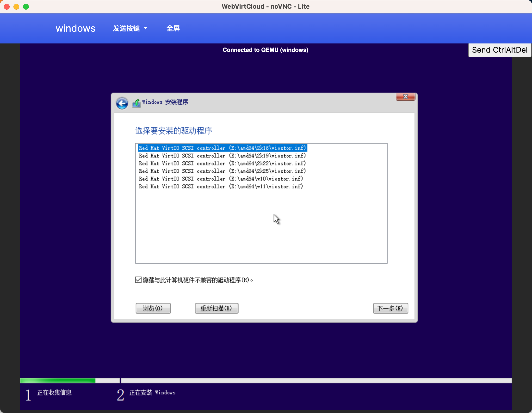
Task: Click the blue back arrow in installer
Action: [122, 103]
